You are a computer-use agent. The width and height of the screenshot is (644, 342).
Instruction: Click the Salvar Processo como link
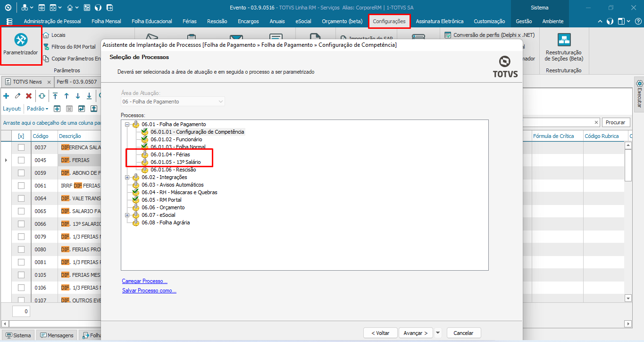(149, 291)
